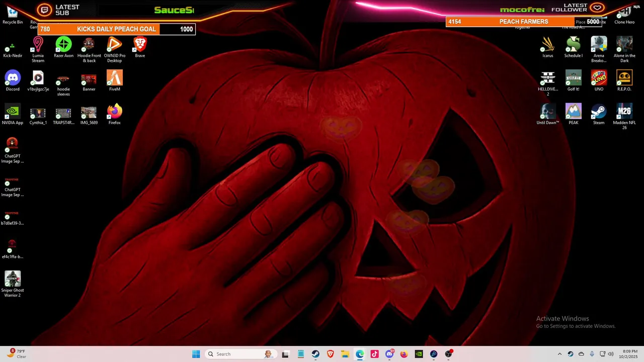Open the Notepad icon on taskbar
644x362 pixels.
coord(300,354)
